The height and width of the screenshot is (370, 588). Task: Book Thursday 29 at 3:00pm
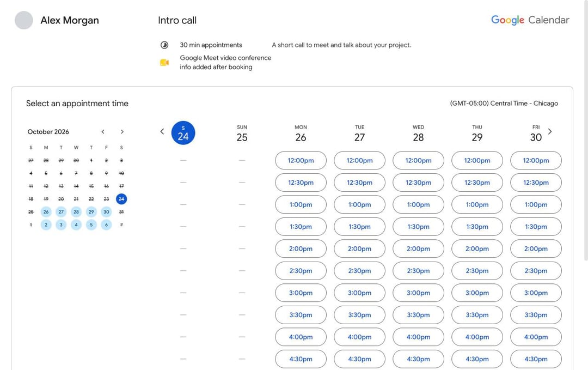477,293
